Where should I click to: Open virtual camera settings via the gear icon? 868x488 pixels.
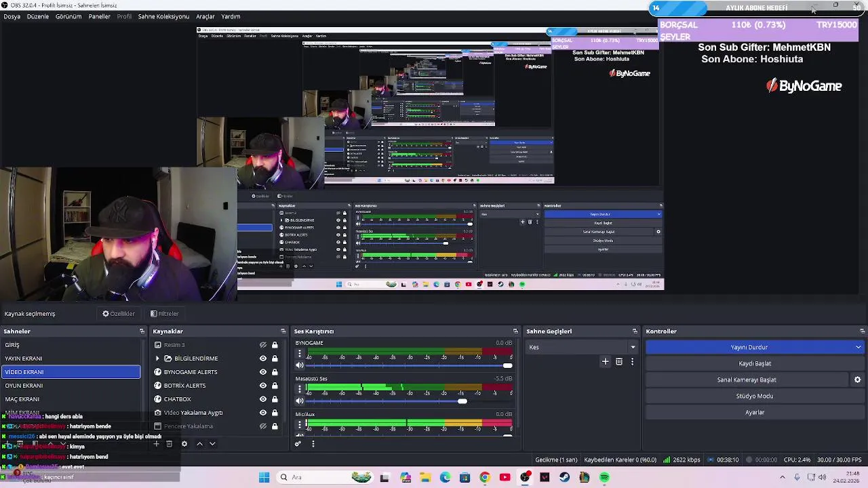[857, 380]
